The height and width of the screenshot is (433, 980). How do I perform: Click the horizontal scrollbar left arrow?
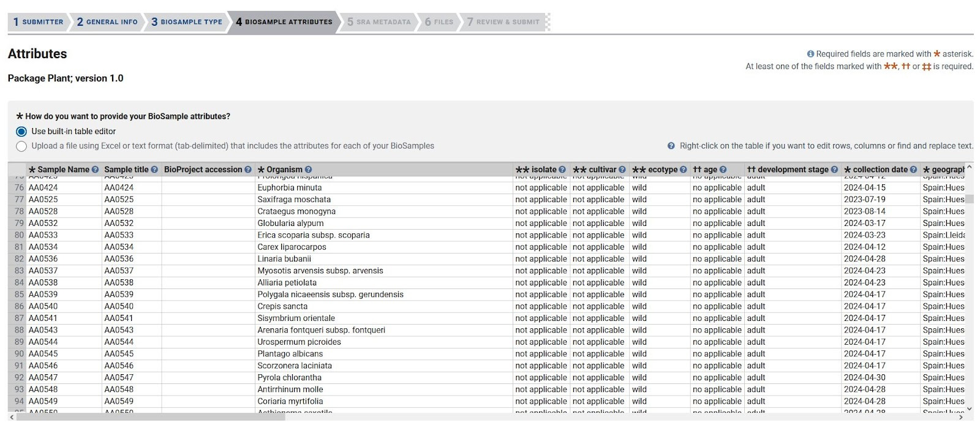(x=12, y=417)
